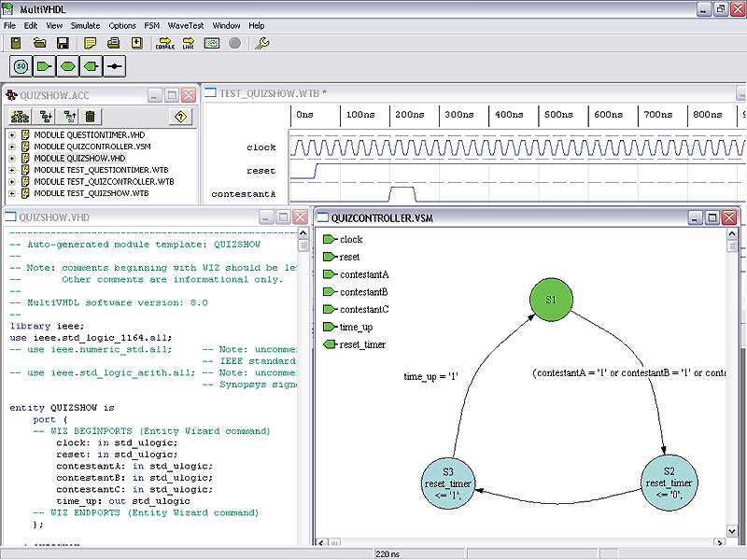The image size is (747, 560).
Task: Click the Link toolbar icon
Action: [188, 43]
